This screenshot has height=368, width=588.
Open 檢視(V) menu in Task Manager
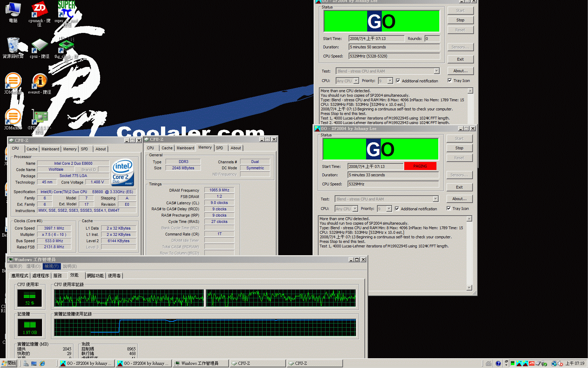click(51, 266)
